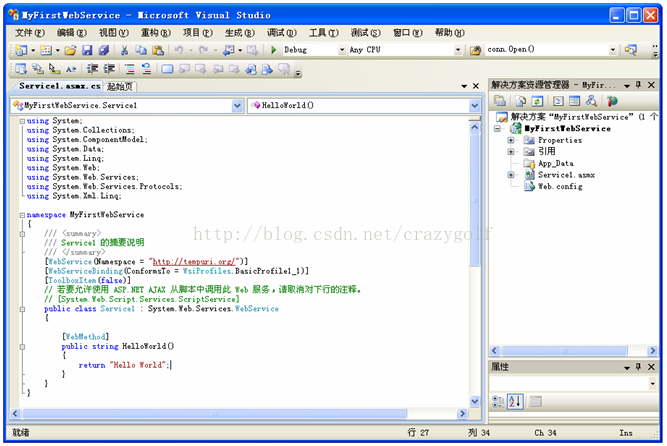Collapse the MyFirstWebService project node
Screen dimensions: 667x446
(x=497, y=129)
